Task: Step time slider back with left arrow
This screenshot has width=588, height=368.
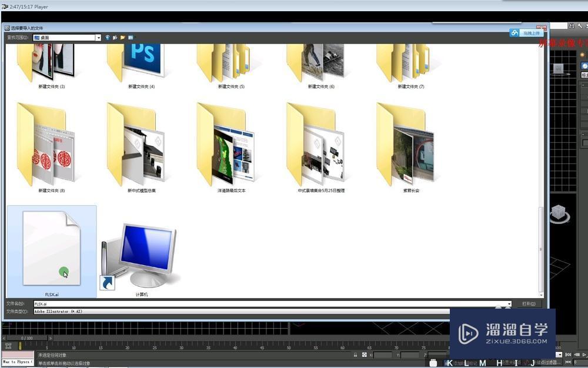Action: tap(4, 338)
